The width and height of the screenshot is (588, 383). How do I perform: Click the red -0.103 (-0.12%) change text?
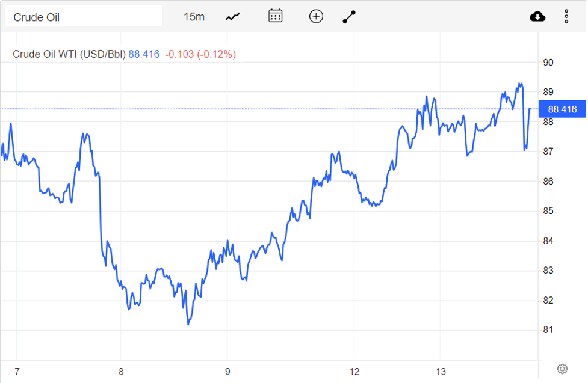[200, 54]
